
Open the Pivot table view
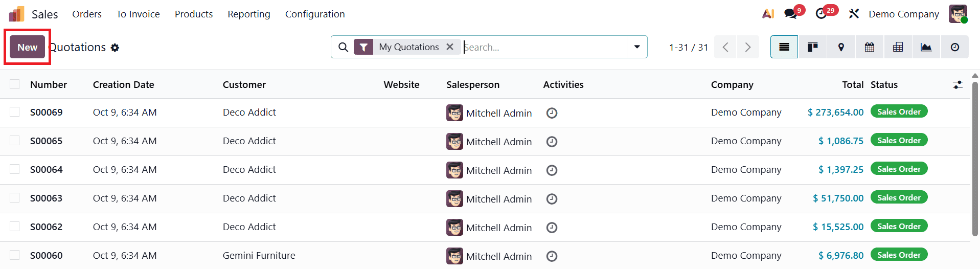pos(898,47)
